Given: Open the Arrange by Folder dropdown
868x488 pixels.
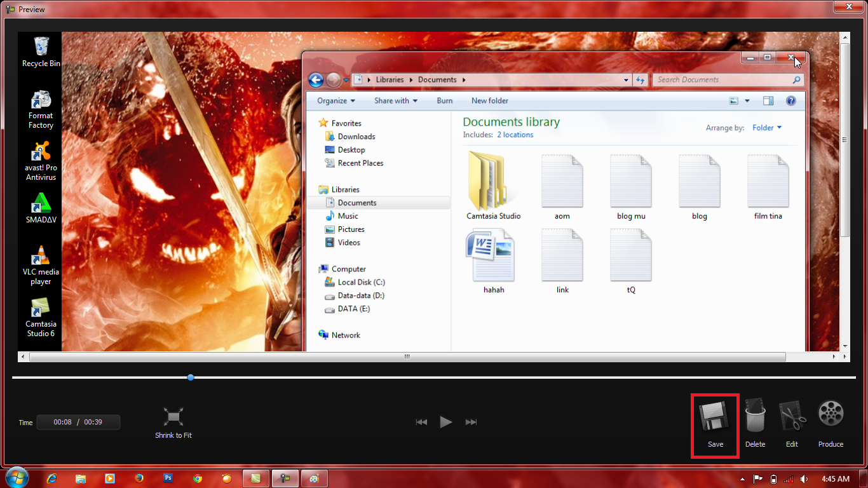Looking at the screenshot, I should pos(767,128).
